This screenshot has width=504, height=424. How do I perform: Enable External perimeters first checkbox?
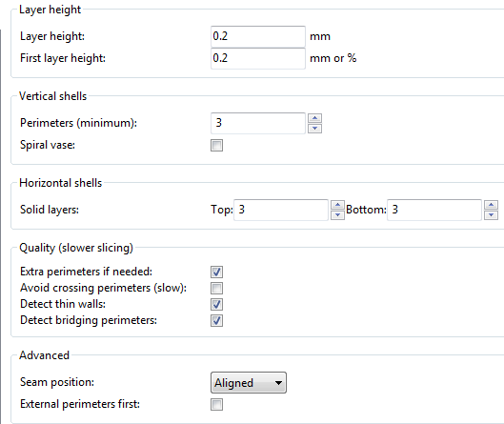click(x=216, y=404)
